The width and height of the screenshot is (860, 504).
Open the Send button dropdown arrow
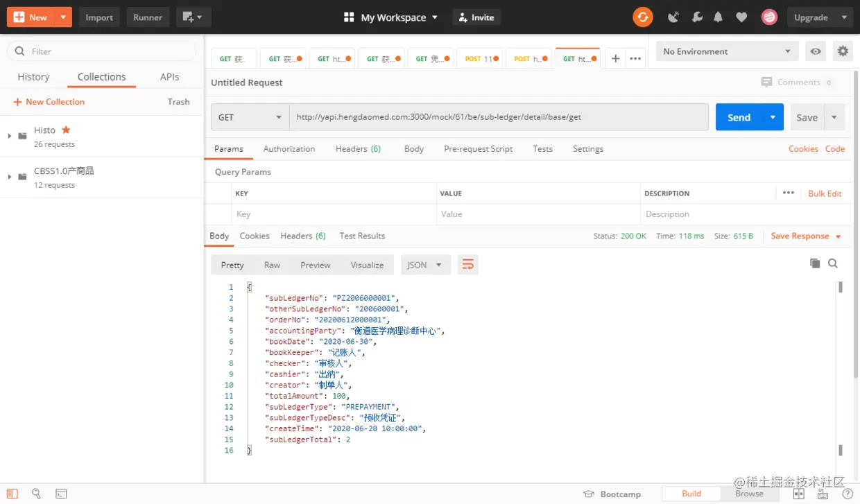pyautogui.click(x=773, y=117)
